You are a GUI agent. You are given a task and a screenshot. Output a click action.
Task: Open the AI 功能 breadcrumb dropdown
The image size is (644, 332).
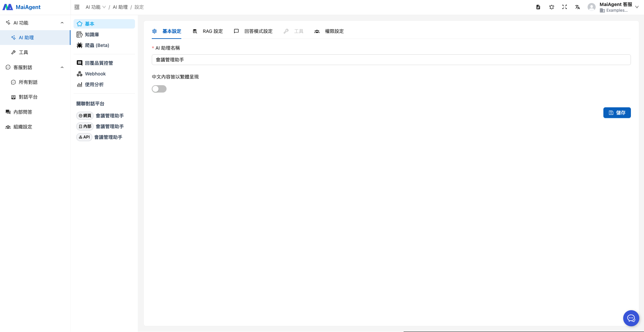click(96, 7)
